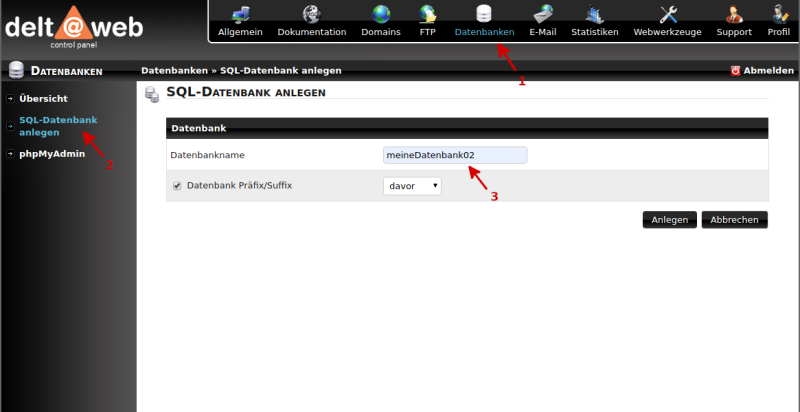Open the Webwerkzeuge tools icon
Viewport: 800px width, 412px height.
[x=667, y=14]
